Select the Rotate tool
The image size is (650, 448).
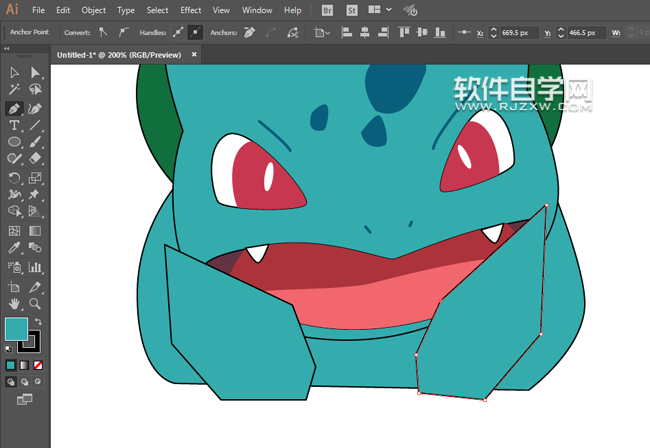pos(15,178)
